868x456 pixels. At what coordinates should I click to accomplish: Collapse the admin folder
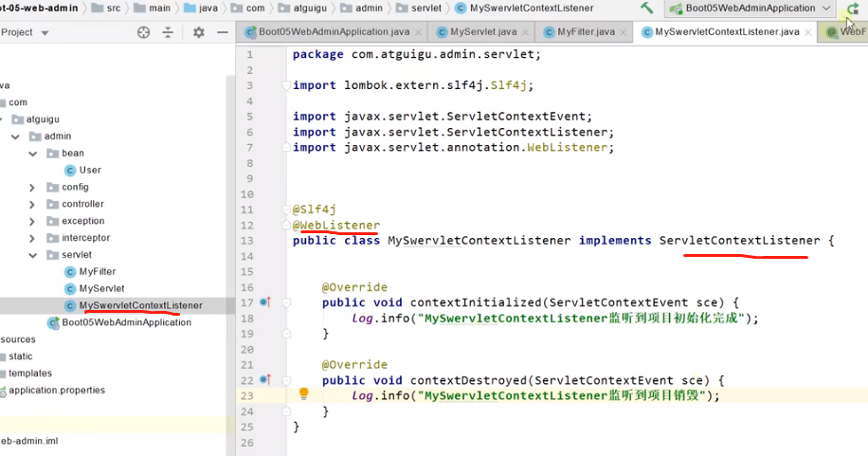(x=15, y=137)
